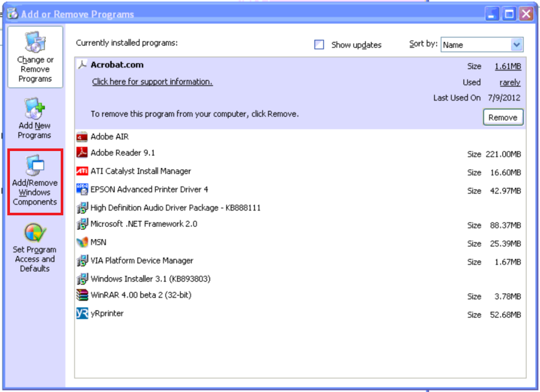Click the rarely used link
This screenshot has height=392, width=540.
[x=510, y=83]
